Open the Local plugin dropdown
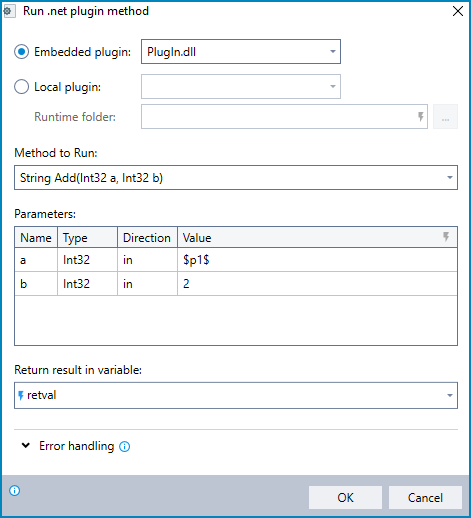471x518 pixels. point(241,87)
